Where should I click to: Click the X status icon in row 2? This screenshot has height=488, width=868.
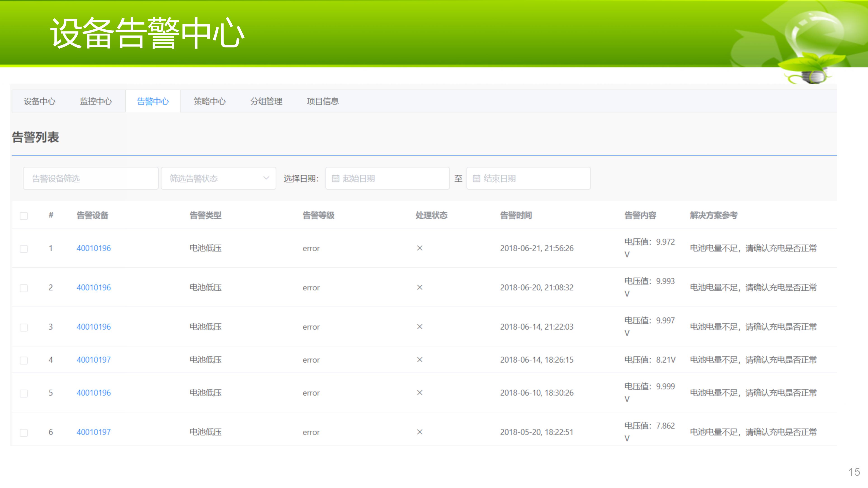(420, 288)
